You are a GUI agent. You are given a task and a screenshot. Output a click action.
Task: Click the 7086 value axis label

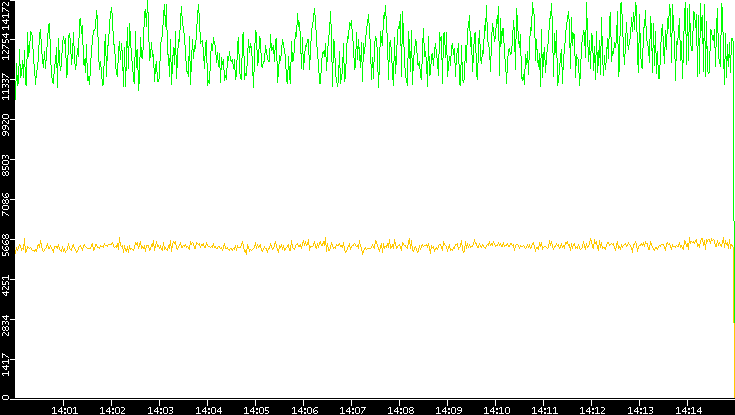[x=6, y=205]
